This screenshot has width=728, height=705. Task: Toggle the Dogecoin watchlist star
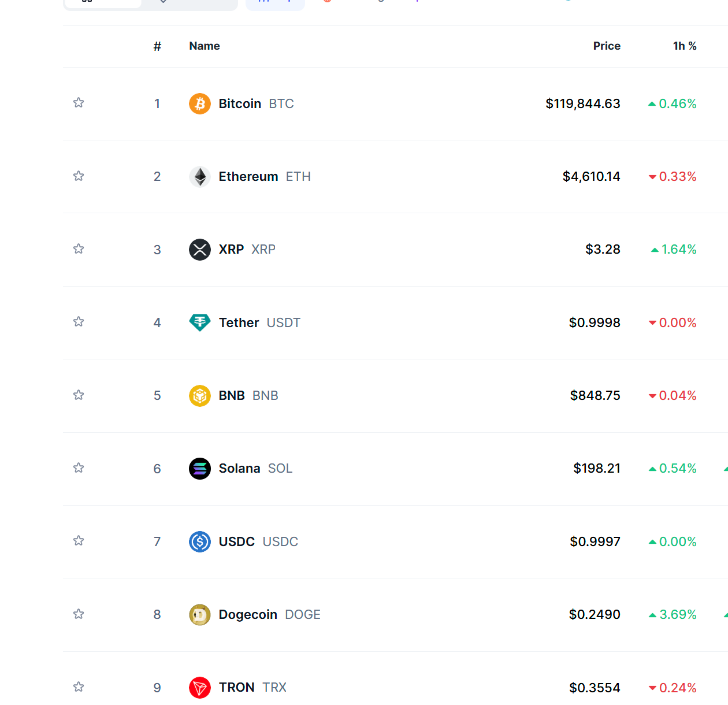point(79,614)
